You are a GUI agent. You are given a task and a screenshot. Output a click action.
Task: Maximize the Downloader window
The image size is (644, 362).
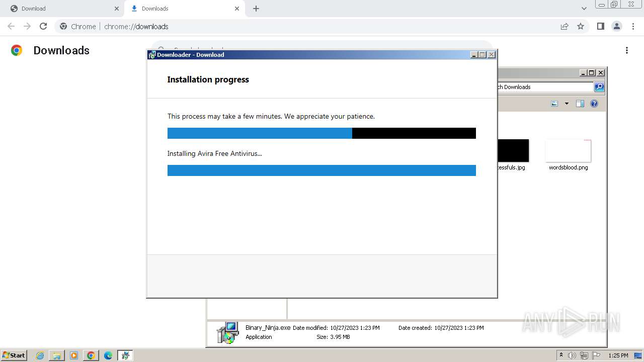coord(482,55)
